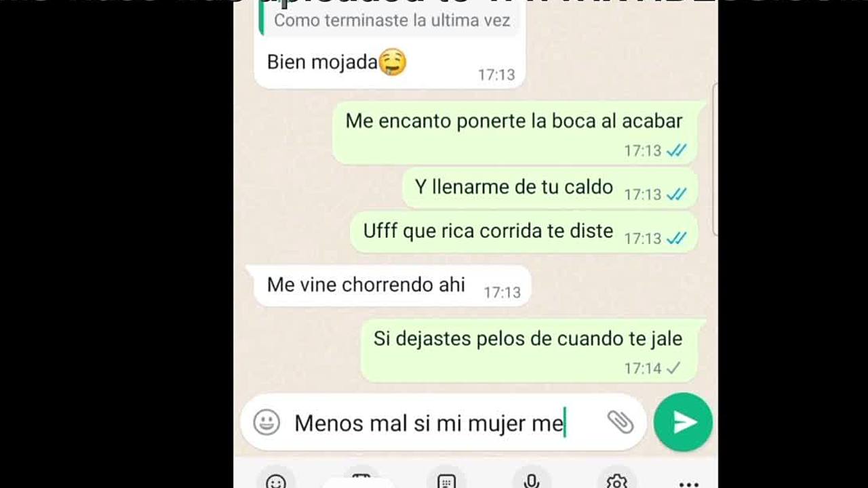Tap the keyboard microphone voice input icon
The width and height of the screenshot is (868, 488).
click(x=532, y=481)
